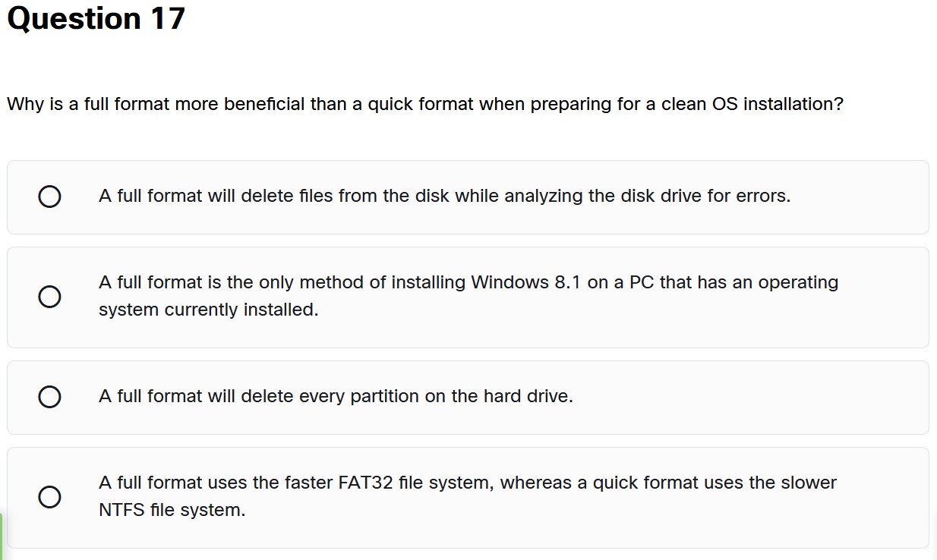Click the word 'FAT32' in the last answer
This screenshot has height=560, width=937.
point(366,482)
